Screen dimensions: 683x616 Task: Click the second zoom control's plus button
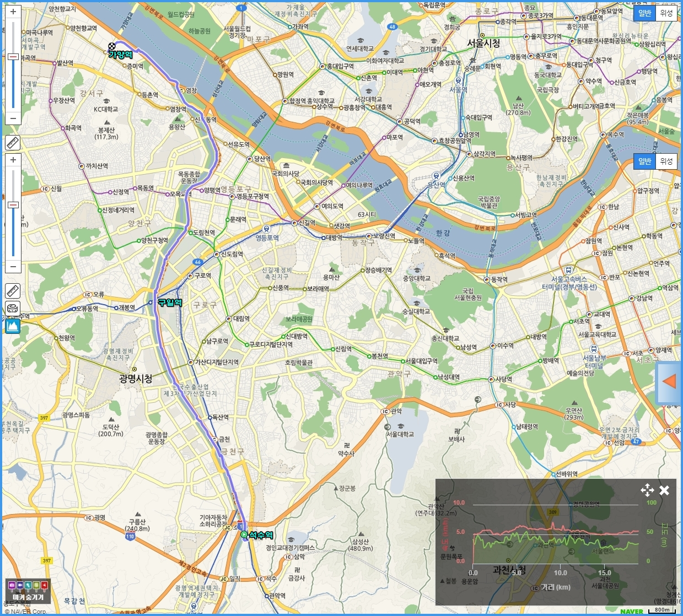click(13, 160)
